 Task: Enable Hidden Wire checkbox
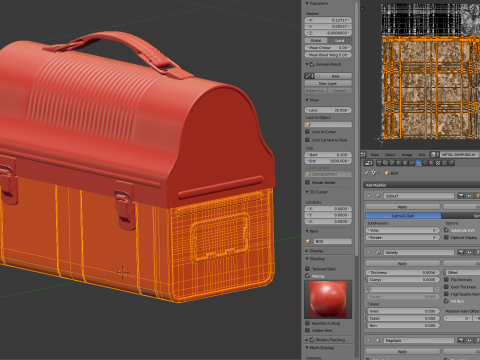coord(307,330)
